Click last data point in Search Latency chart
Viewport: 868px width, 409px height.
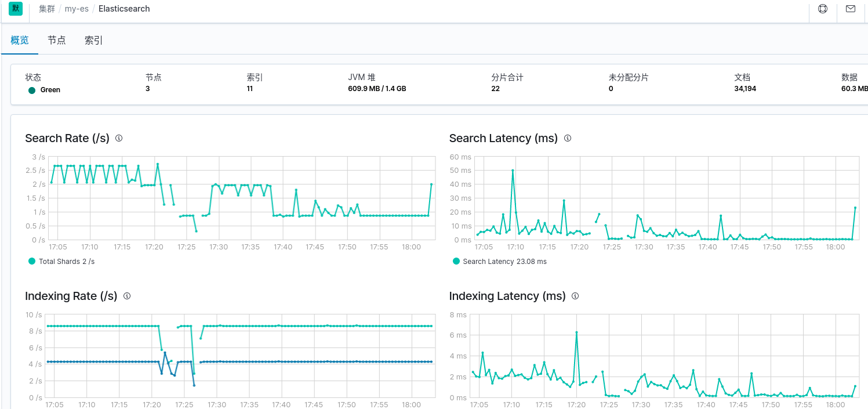click(855, 208)
